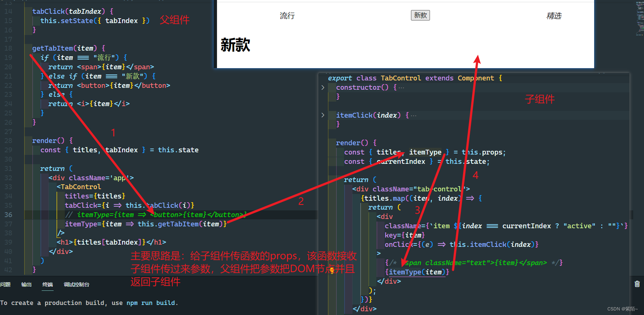Open the 输出 panel tab

26,284
